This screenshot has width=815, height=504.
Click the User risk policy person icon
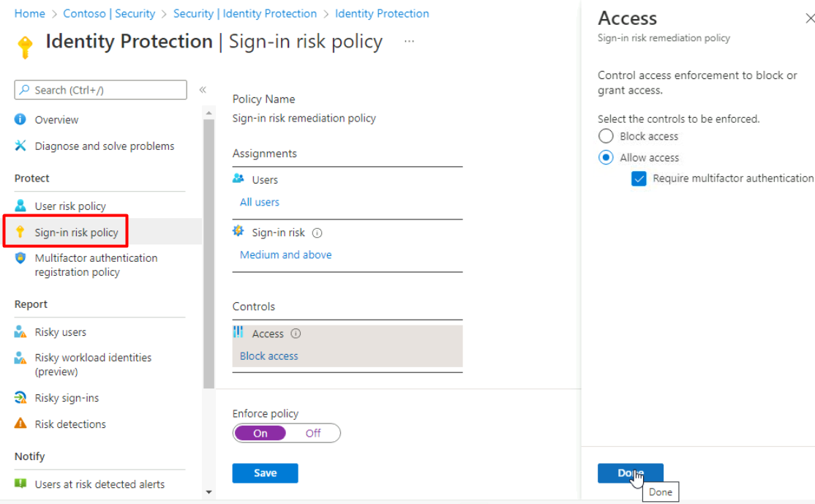20,206
